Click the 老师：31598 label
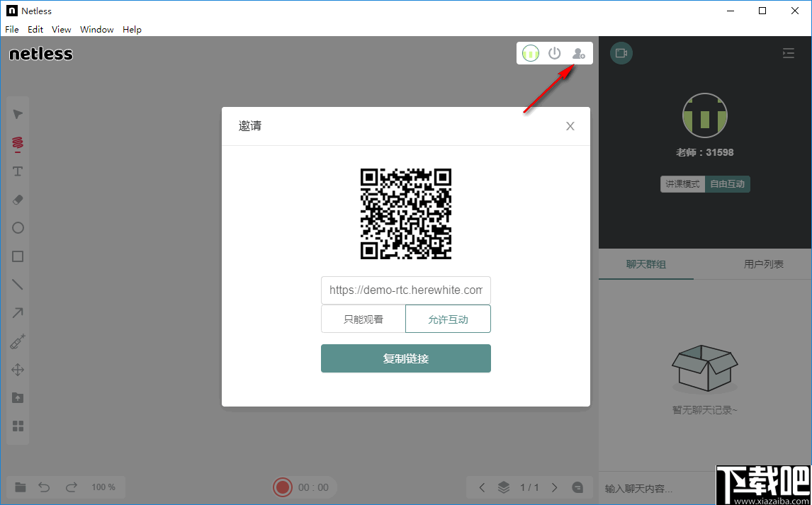 point(705,153)
